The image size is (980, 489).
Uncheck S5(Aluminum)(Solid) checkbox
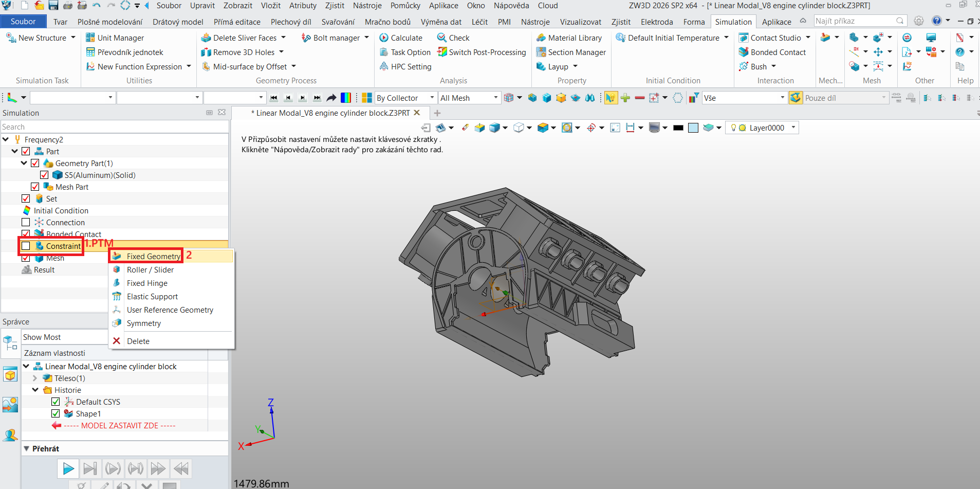(x=44, y=175)
